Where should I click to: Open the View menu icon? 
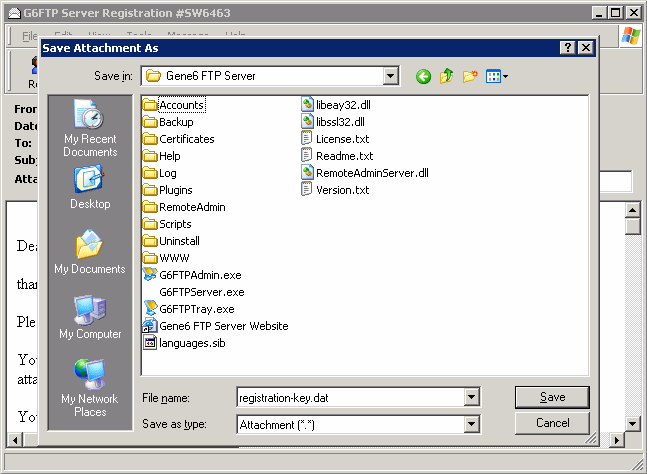coord(496,76)
